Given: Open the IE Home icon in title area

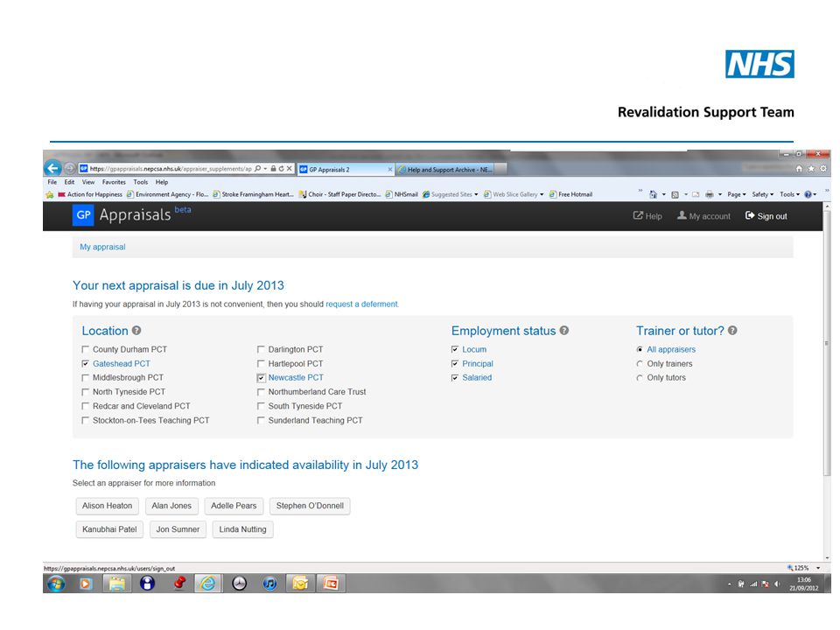Looking at the screenshot, I should click(x=799, y=168).
